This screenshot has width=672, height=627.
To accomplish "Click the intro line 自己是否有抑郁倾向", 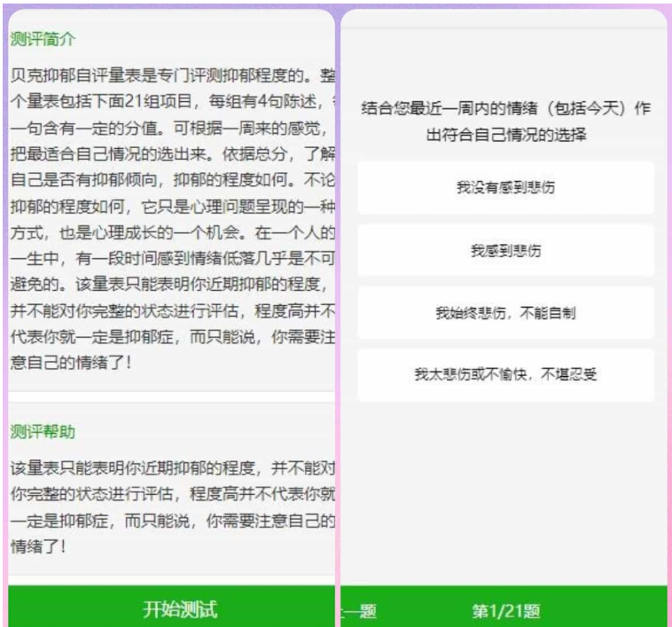I will (x=172, y=181).
